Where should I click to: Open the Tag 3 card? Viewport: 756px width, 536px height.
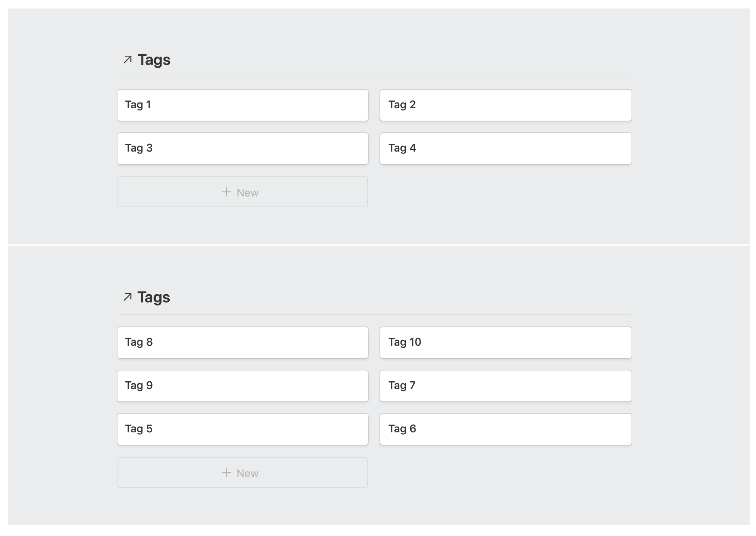pos(242,149)
